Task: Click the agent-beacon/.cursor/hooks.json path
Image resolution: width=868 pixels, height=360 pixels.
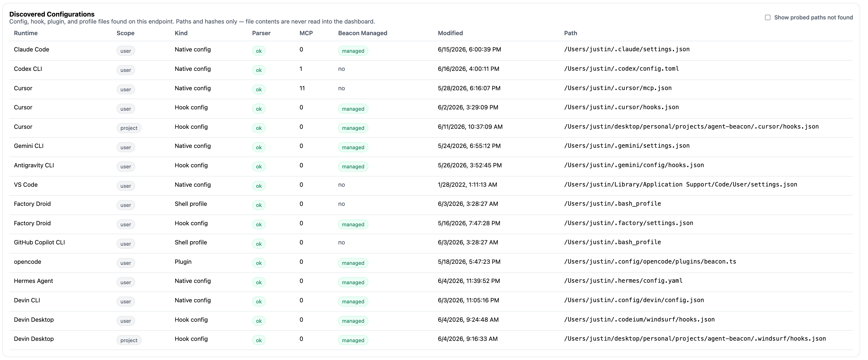Action: click(x=691, y=127)
